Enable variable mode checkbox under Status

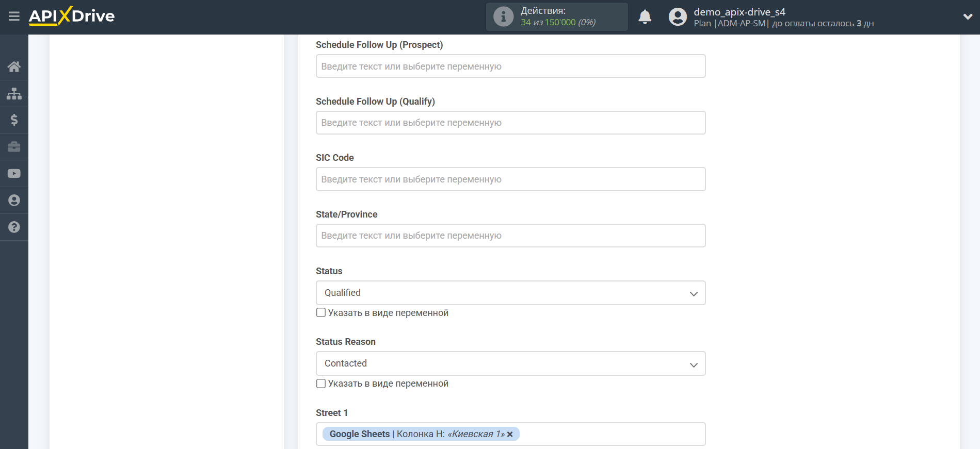click(x=321, y=312)
